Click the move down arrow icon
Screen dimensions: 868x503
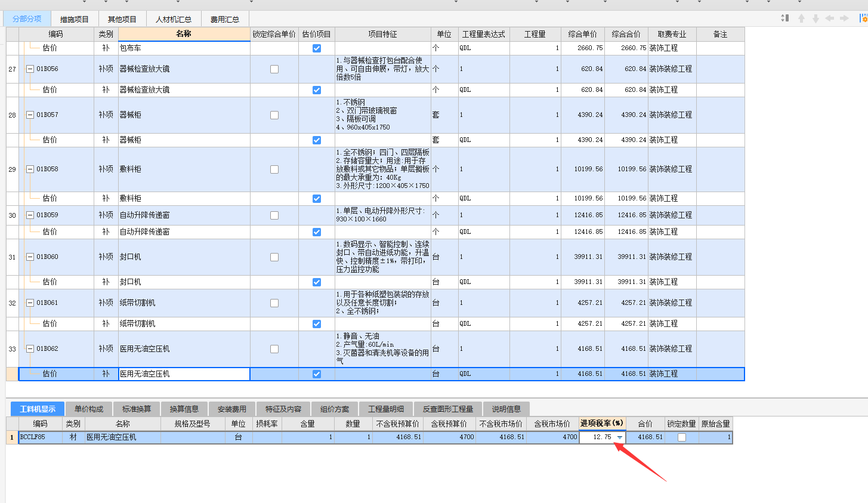(x=816, y=18)
